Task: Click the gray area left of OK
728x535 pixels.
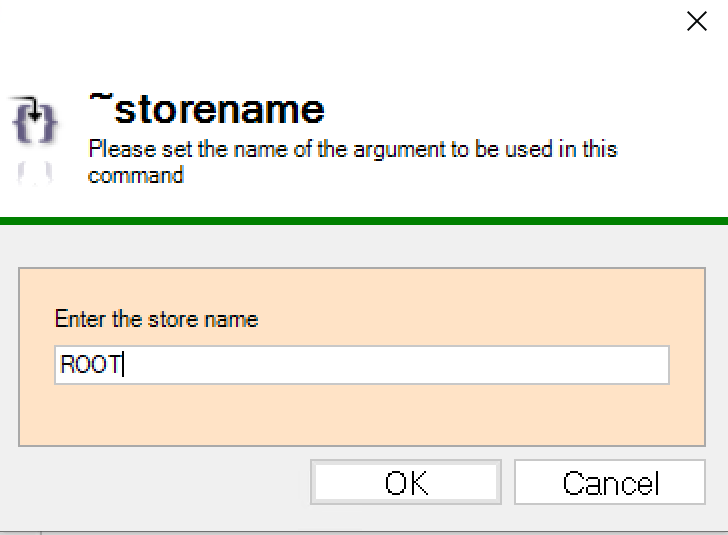Action: pos(160,483)
